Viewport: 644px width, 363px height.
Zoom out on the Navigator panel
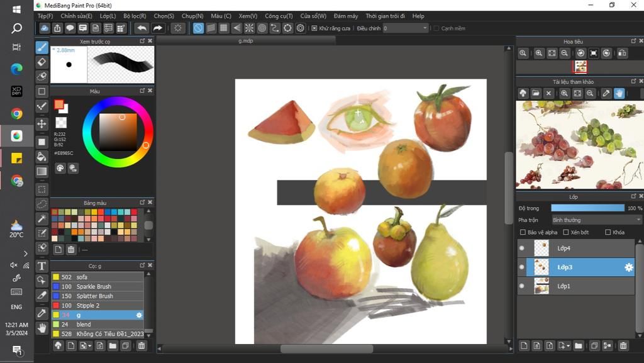click(x=565, y=53)
